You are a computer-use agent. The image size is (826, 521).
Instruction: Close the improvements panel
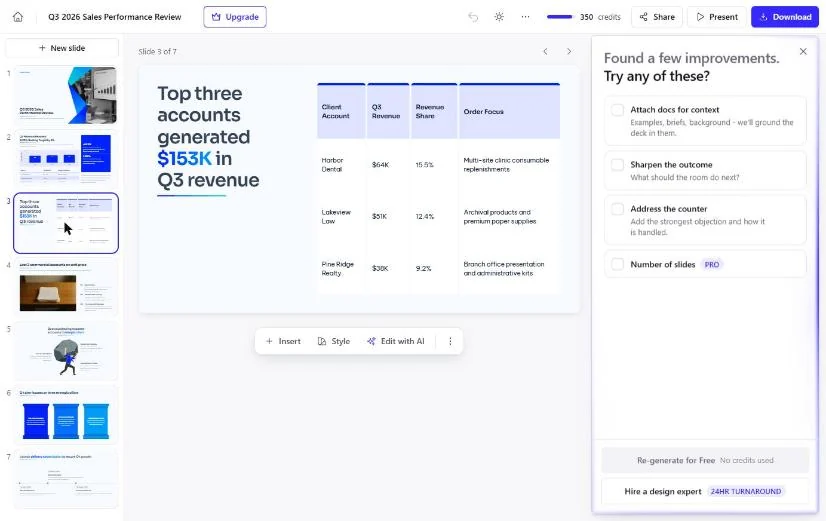(x=803, y=51)
